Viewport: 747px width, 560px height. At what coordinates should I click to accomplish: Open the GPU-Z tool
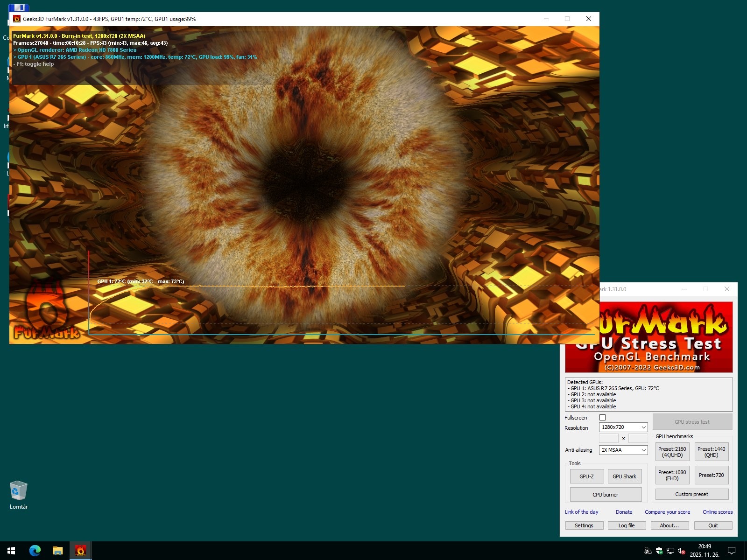(x=587, y=476)
